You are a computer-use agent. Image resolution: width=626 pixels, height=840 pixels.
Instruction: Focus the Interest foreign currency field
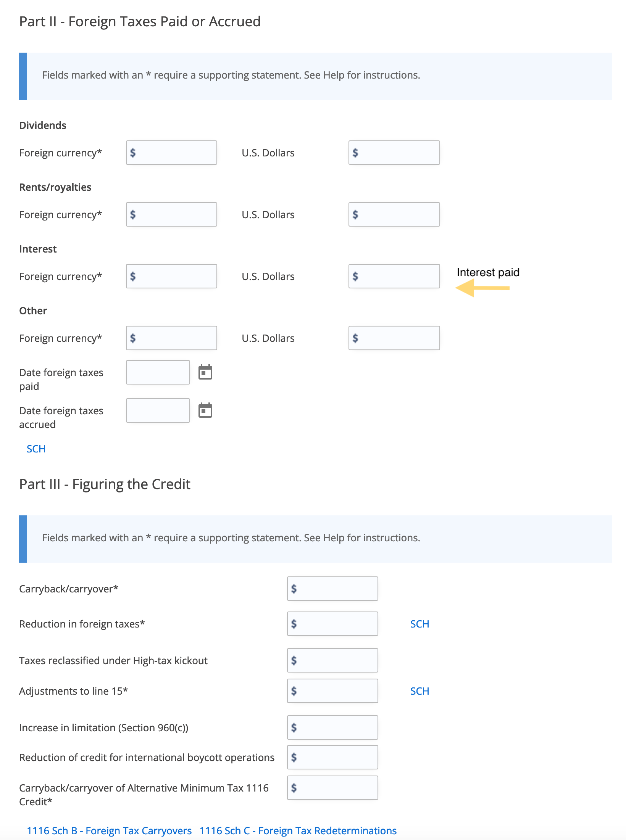click(171, 276)
